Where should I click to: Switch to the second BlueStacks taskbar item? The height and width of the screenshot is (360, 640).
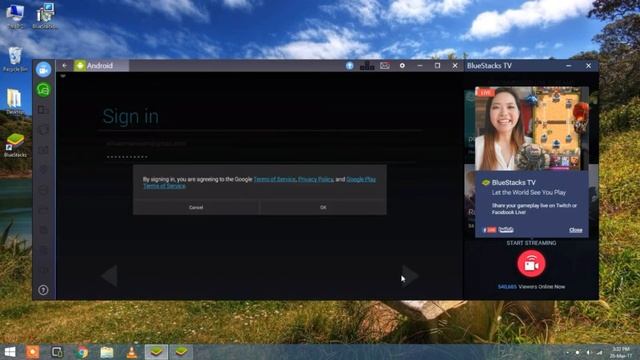(x=181, y=352)
